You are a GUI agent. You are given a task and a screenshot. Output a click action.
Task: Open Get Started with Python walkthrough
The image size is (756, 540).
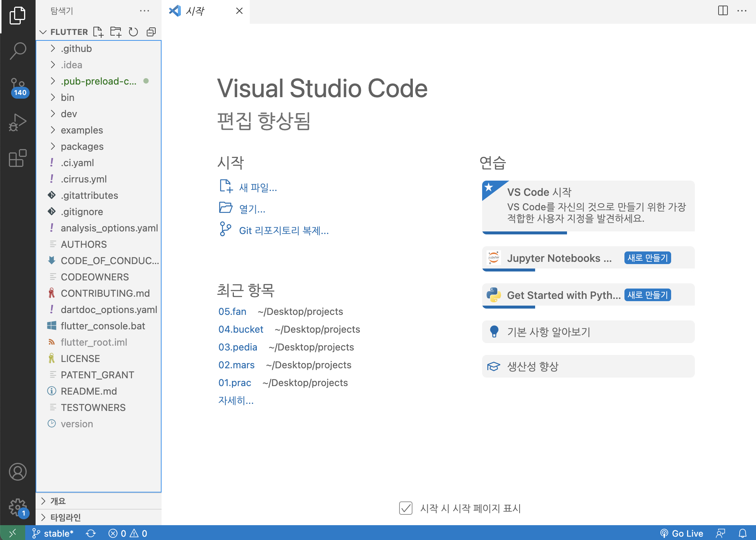click(x=588, y=296)
